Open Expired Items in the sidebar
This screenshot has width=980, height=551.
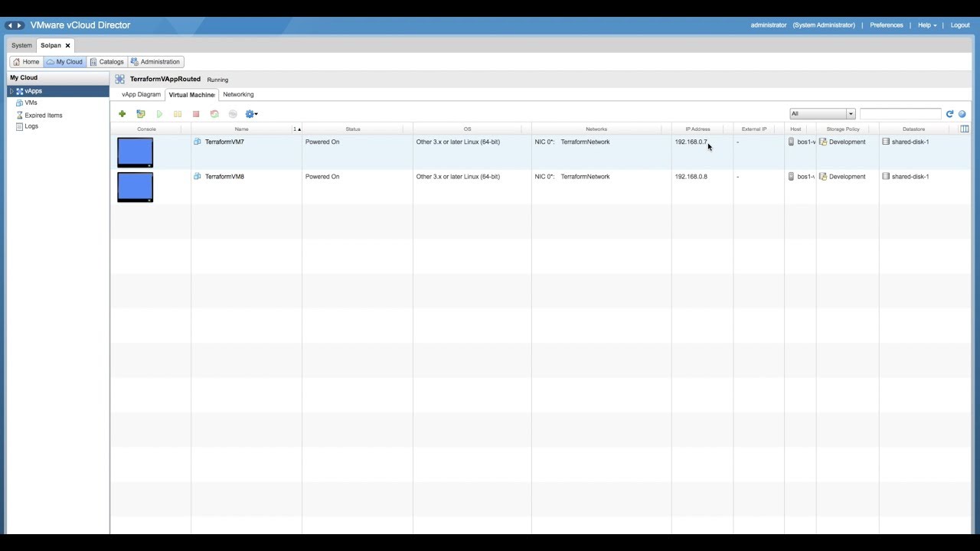[43, 115]
